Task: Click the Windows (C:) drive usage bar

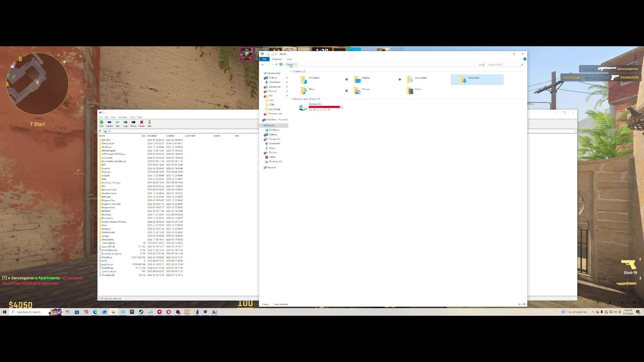Action: point(326,107)
